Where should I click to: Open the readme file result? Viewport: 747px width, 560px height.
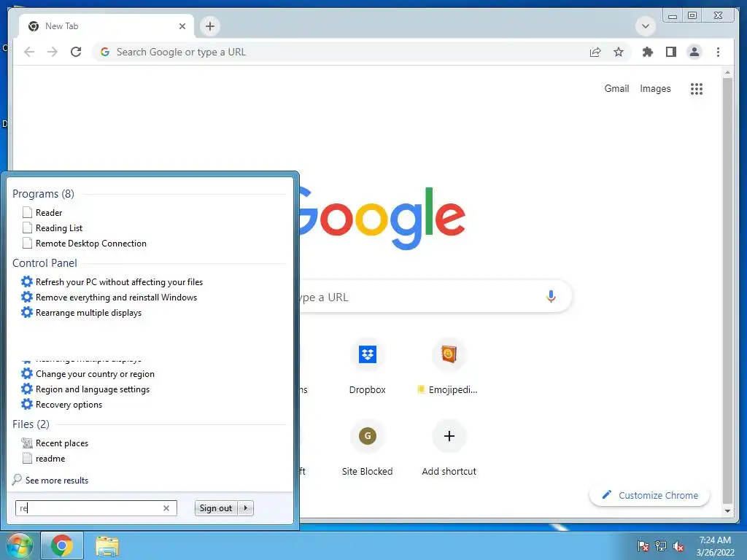(x=50, y=458)
